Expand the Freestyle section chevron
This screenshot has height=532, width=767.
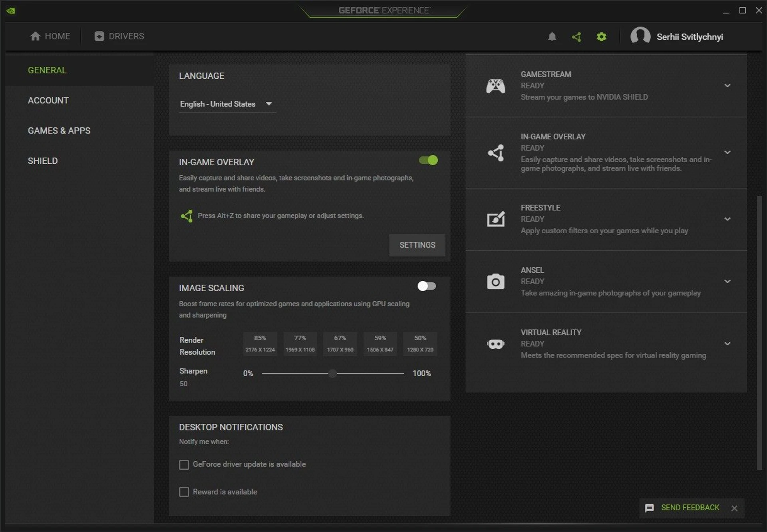[727, 219]
